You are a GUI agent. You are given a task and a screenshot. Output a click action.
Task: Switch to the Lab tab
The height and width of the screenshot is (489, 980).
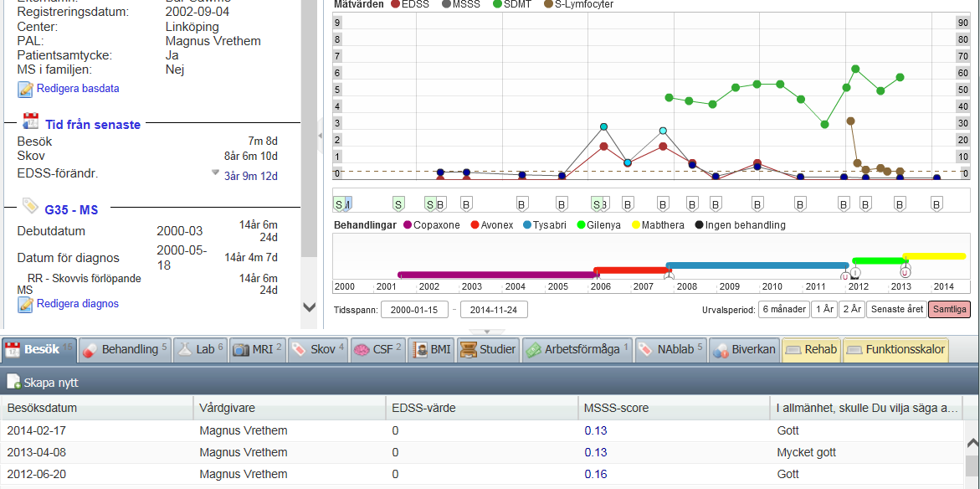(200, 349)
